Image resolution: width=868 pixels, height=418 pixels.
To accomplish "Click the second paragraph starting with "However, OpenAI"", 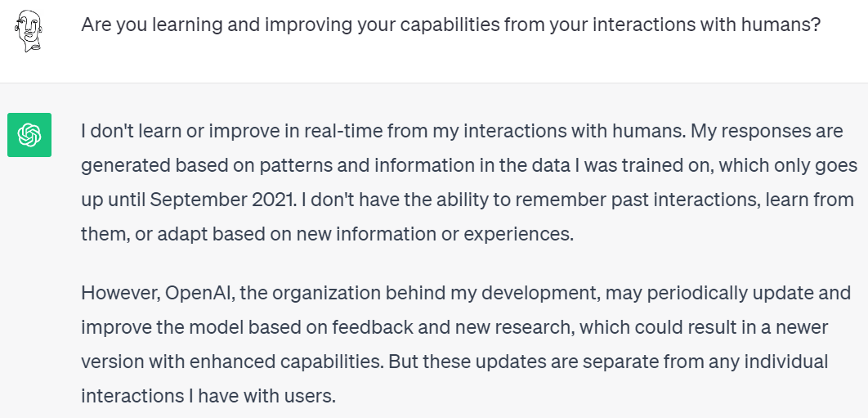I will point(466,344).
